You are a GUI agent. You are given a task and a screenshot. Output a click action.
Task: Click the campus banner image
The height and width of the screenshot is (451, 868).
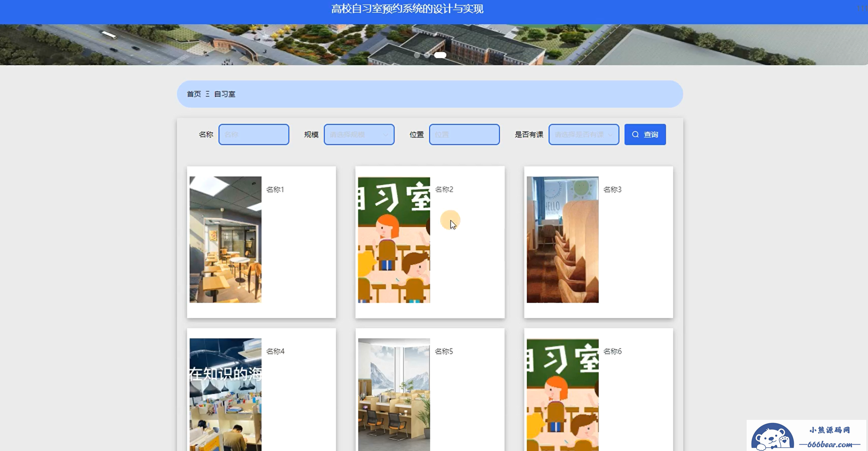pos(434,44)
